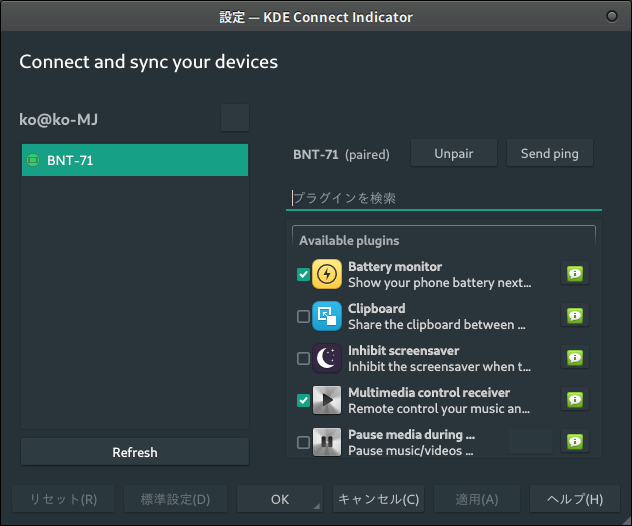This screenshot has height=526, width=632.
Task: Send a ping to BNT-71
Action: 550,153
